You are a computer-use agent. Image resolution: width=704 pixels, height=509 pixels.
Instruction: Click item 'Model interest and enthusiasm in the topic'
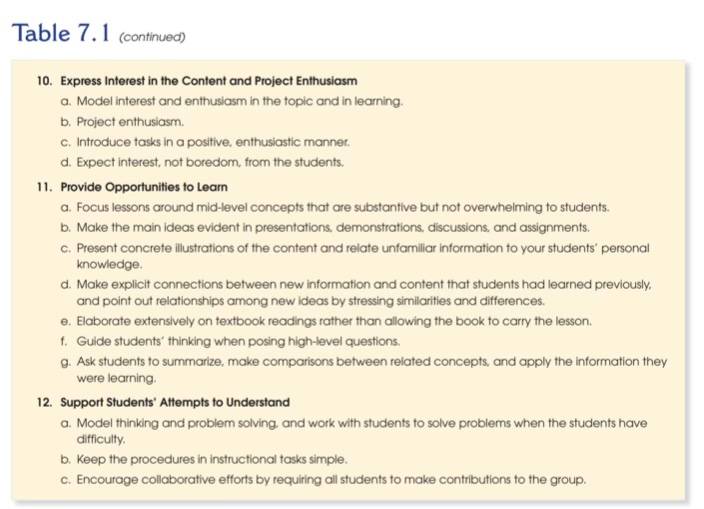[240, 101]
